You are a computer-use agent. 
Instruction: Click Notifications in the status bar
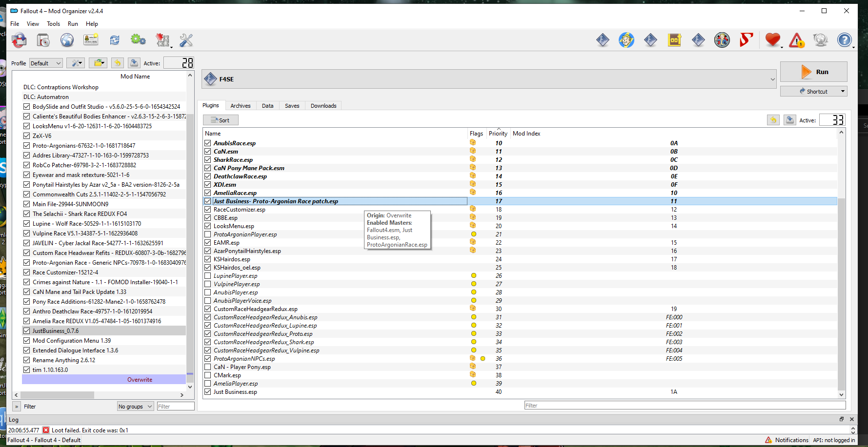pos(791,440)
